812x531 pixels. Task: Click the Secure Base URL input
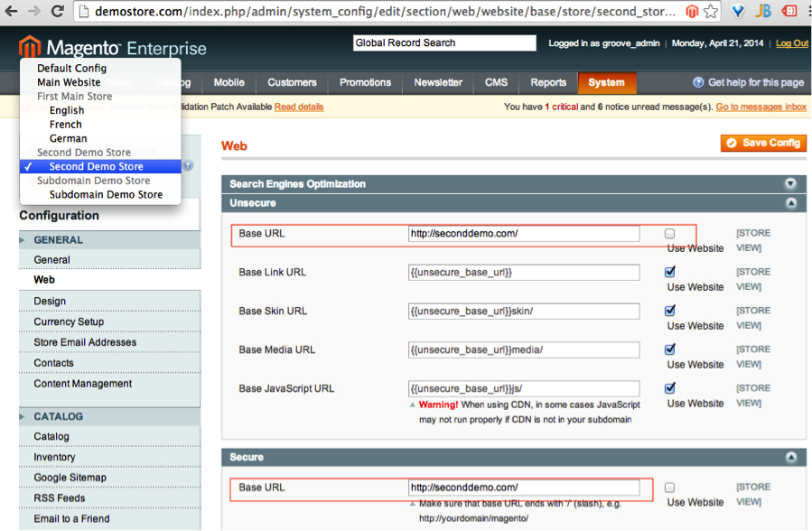pyautogui.click(x=524, y=488)
